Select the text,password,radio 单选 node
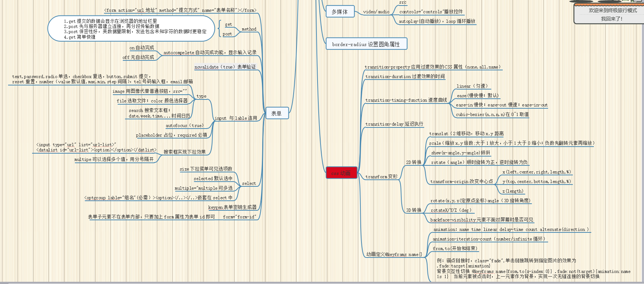Screen dimensions: 644x284 (x=103, y=79)
